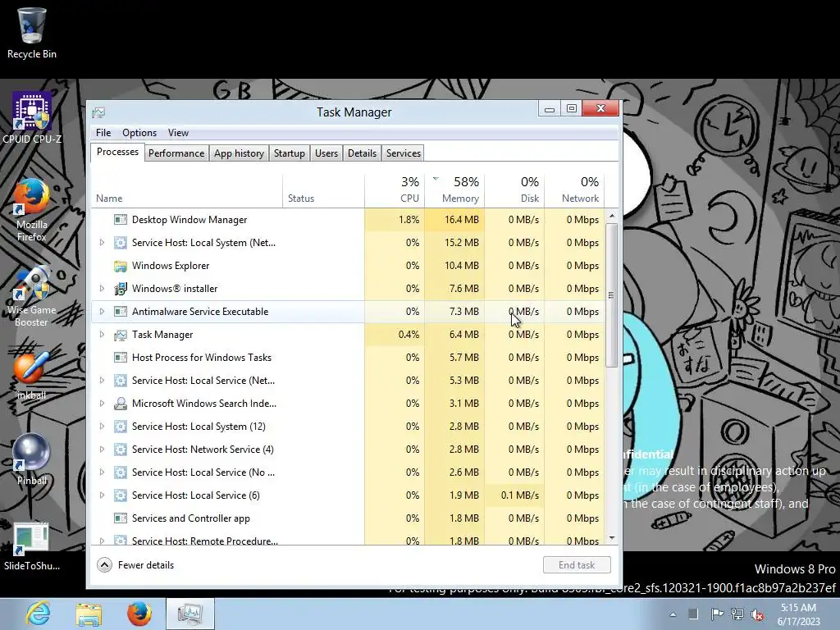840x630 pixels.
Task: Click the scrollbar down arrow
Action: [x=612, y=538]
